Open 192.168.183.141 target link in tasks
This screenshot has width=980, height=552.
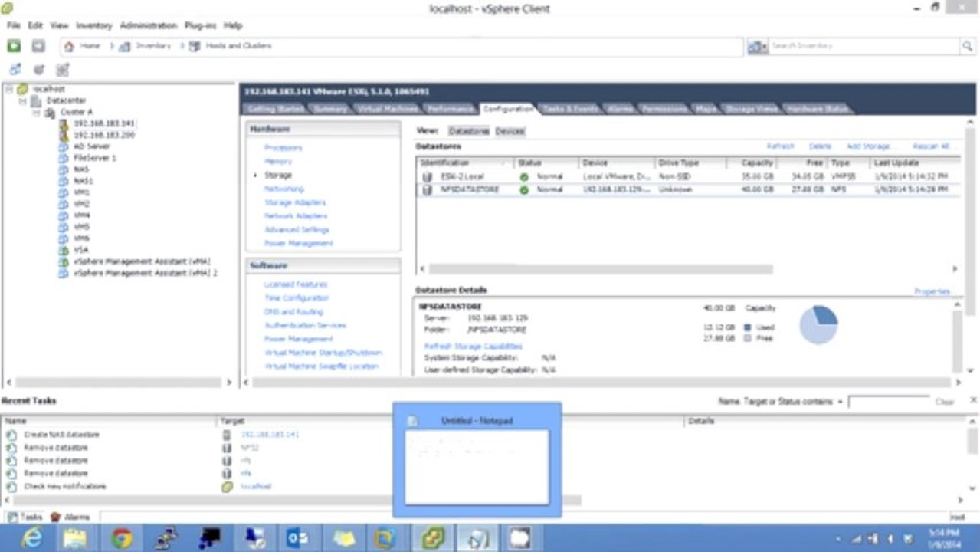[x=270, y=435]
